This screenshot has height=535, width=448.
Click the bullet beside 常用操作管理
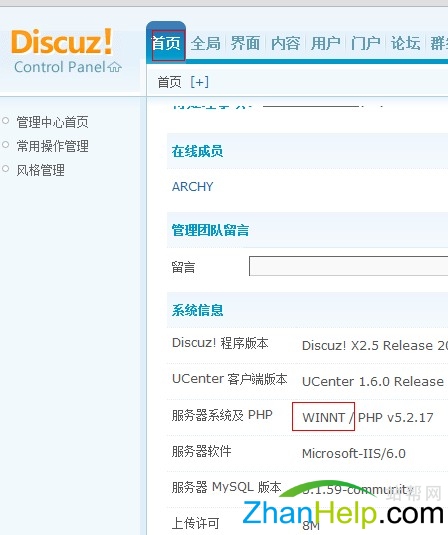pos(5,145)
